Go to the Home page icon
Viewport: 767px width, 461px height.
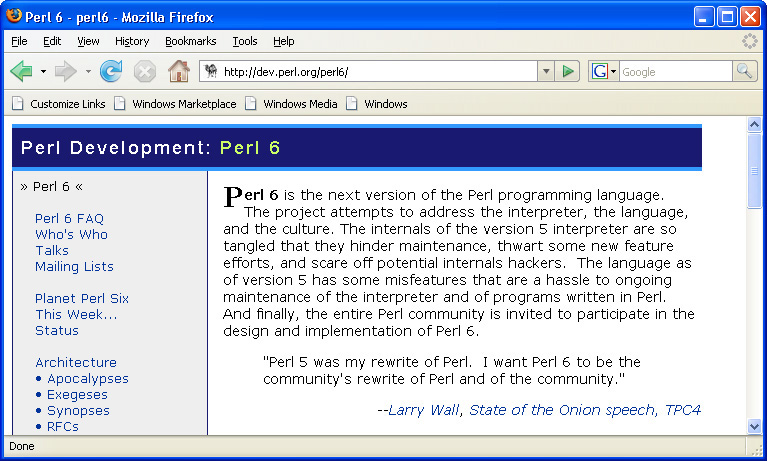179,71
